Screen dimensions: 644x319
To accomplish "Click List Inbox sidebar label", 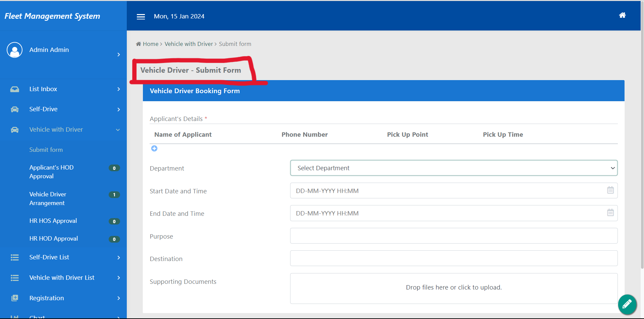I will point(43,89).
